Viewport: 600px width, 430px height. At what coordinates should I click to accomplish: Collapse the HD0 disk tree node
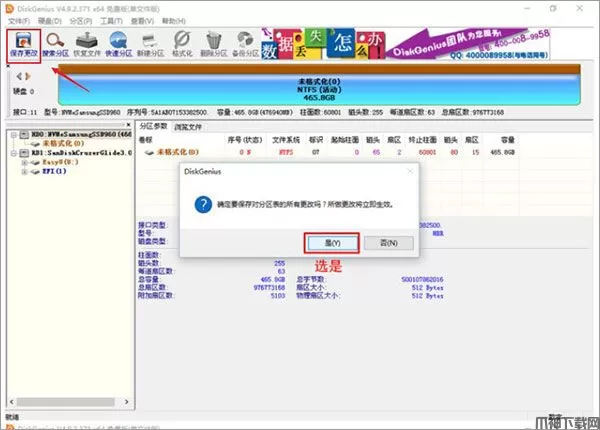coord(14,135)
